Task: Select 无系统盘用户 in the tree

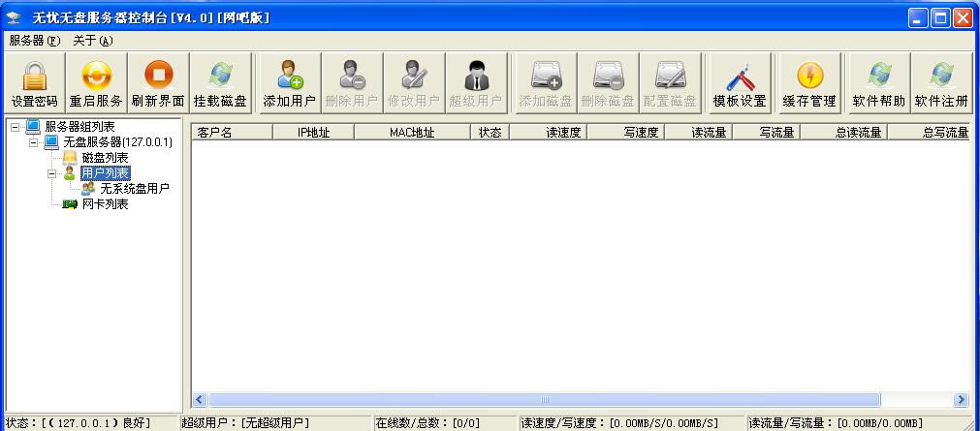Action: (135, 188)
